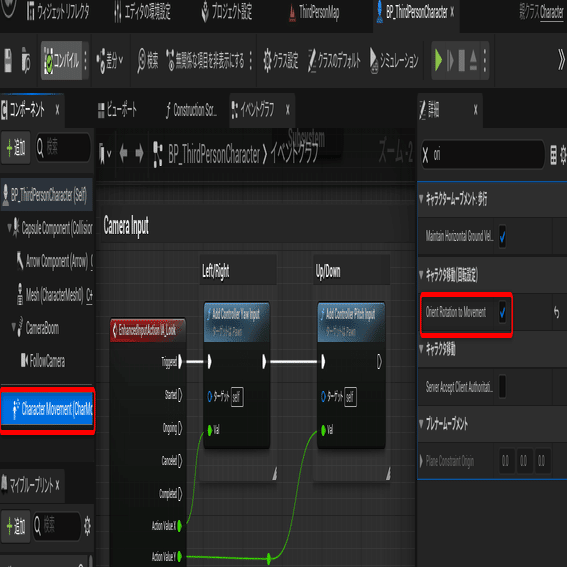Click the details search input field
The height and width of the screenshot is (567, 567).
483,155
